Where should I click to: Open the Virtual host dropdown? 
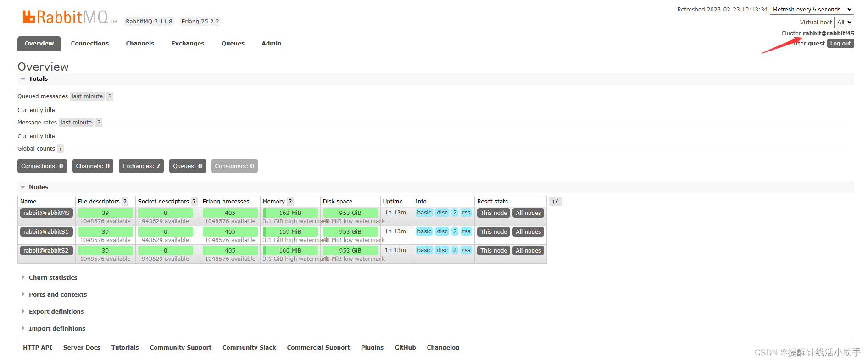pos(844,22)
